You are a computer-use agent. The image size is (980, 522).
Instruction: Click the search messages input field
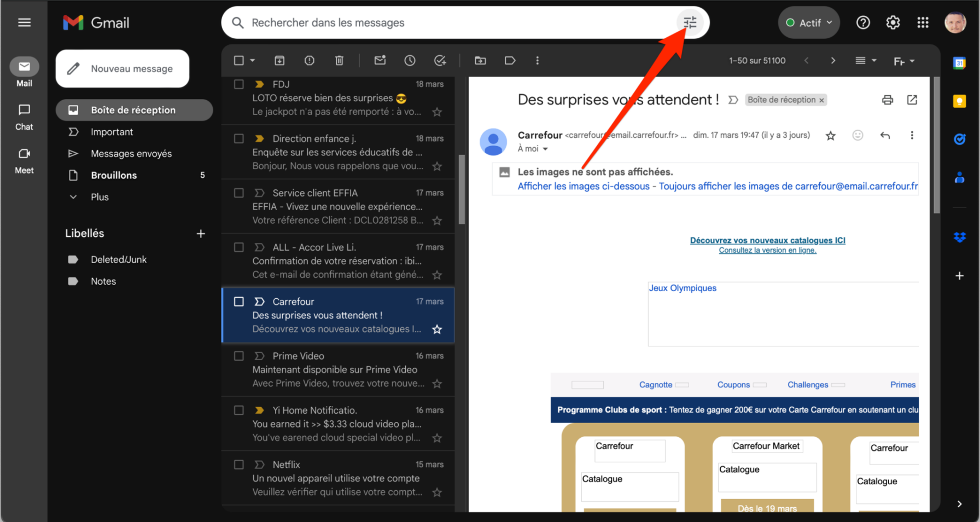point(448,22)
